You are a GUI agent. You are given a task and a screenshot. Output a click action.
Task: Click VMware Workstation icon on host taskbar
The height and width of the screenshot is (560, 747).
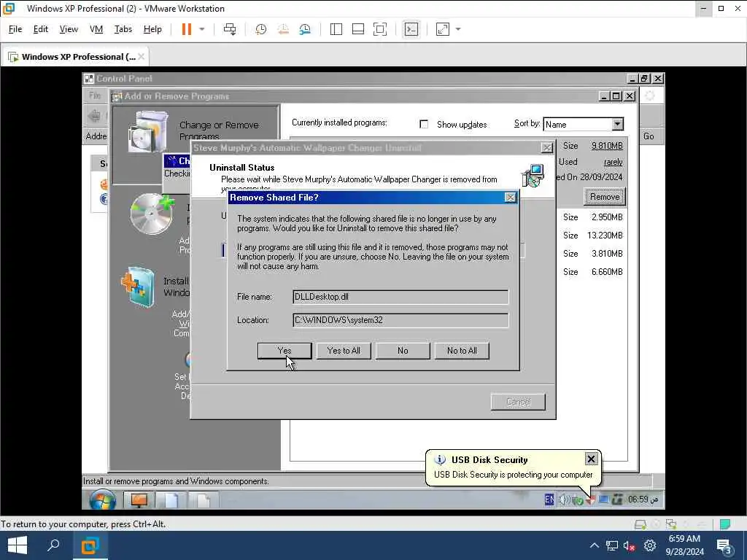(x=90, y=545)
